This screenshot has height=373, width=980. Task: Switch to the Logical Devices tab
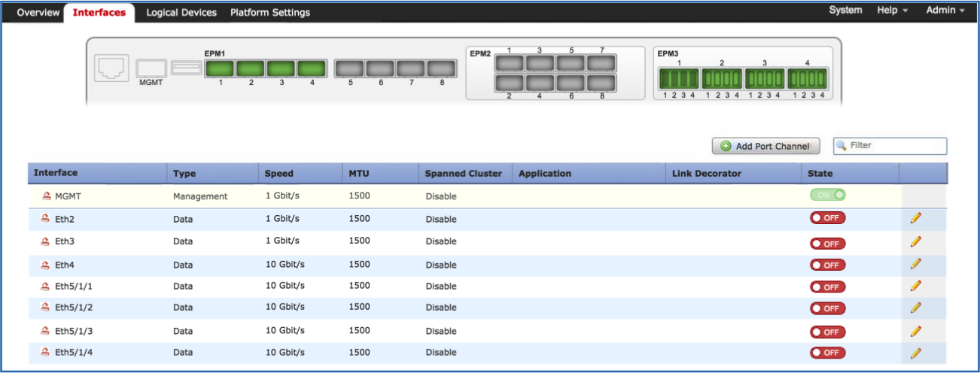181,13
